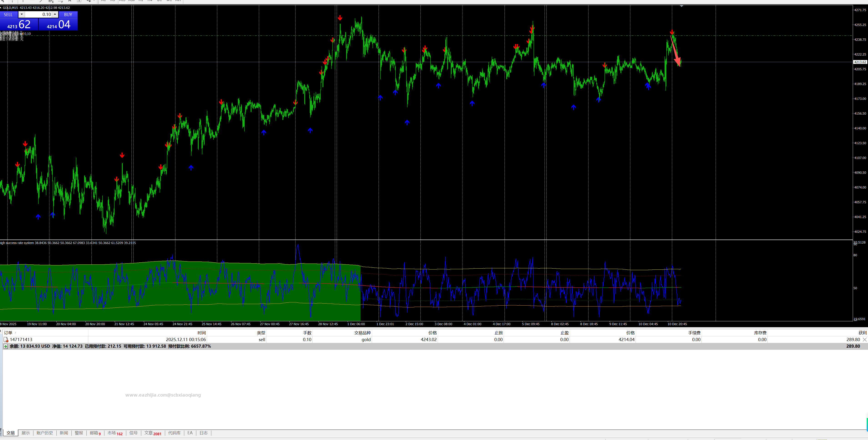Click the buy price tile showing 4214 04
Viewport: 868px width, 440px height.
(x=58, y=24)
